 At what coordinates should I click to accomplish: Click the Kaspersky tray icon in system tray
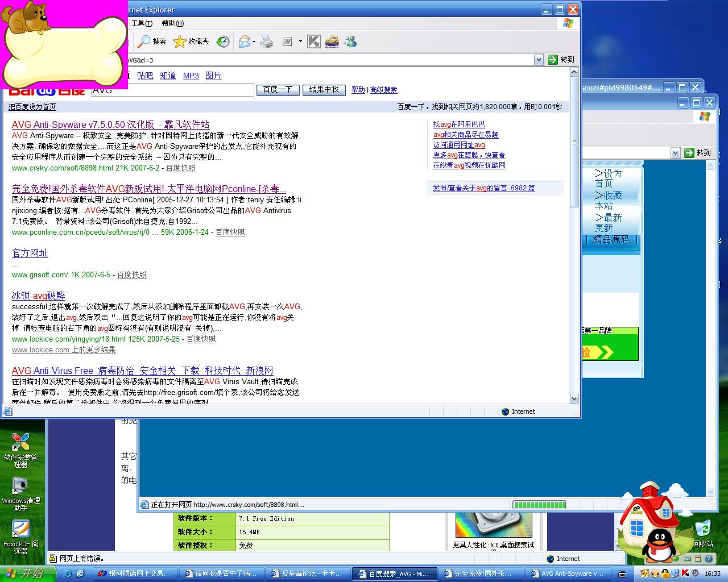coord(685,573)
